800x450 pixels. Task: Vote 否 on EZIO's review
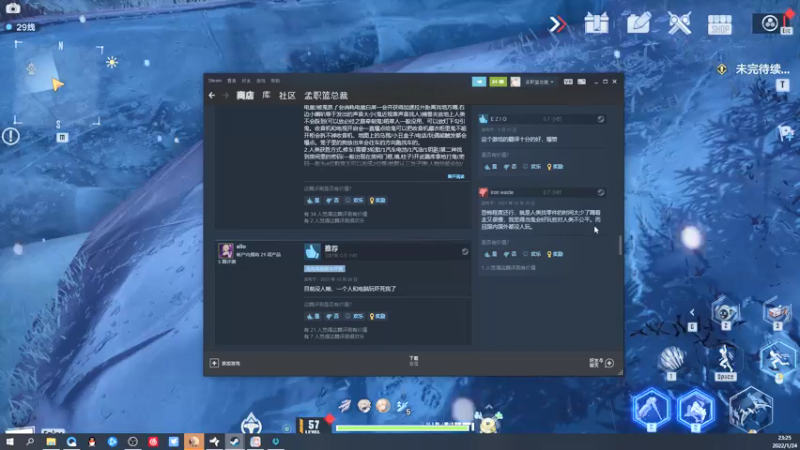pyautogui.click(x=510, y=167)
